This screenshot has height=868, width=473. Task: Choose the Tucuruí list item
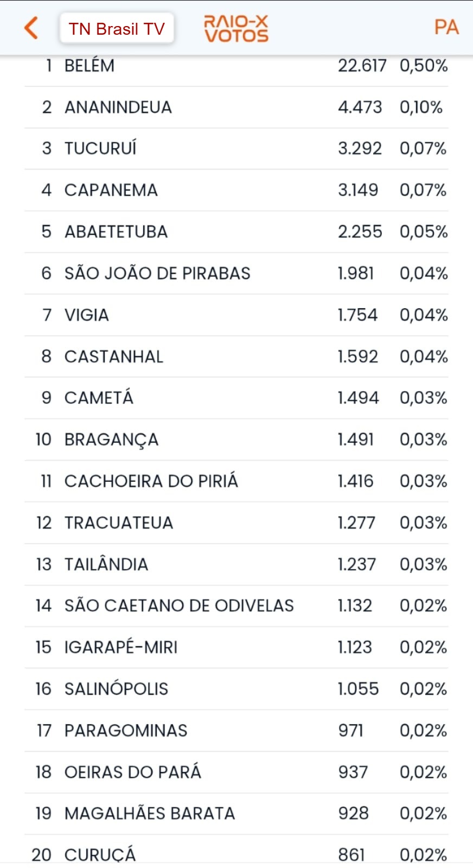click(x=237, y=149)
